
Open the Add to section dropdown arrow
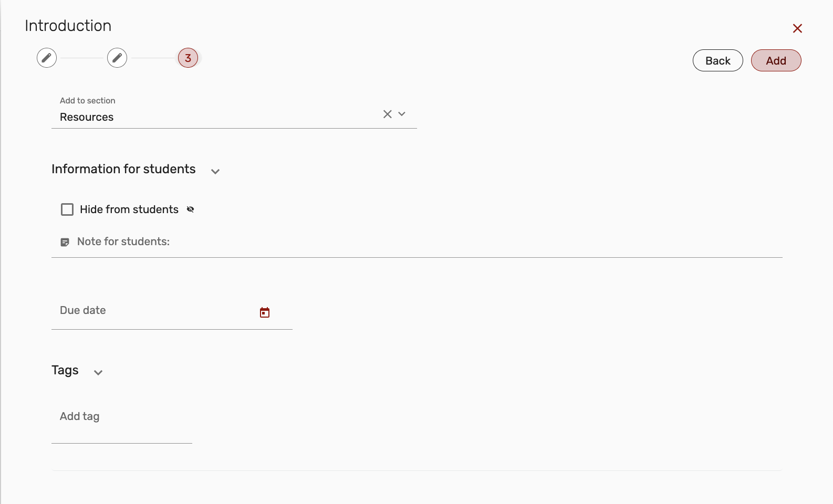pyautogui.click(x=402, y=114)
